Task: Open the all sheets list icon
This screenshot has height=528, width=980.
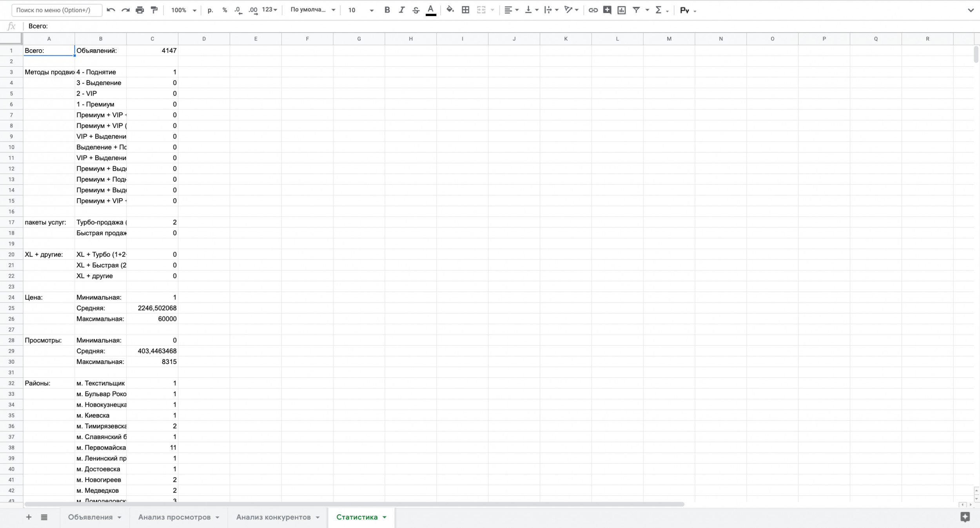Action: (x=44, y=517)
